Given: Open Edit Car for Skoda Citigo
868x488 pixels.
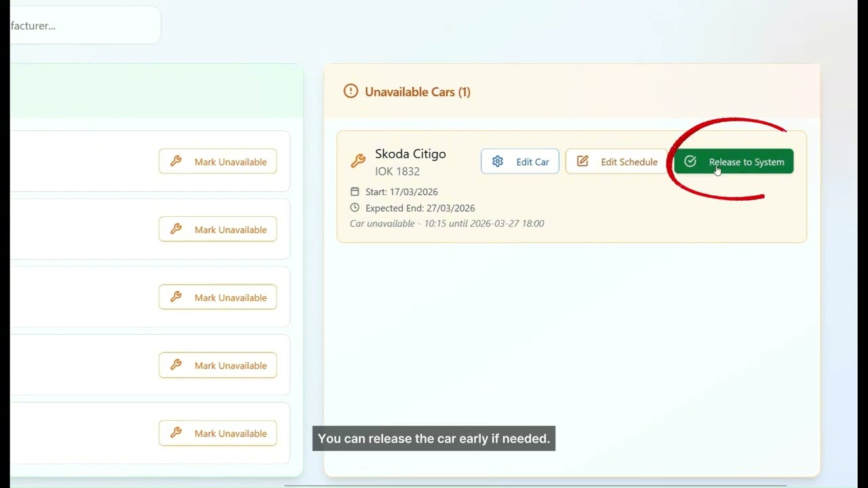Looking at the screenshot, I should [520, 161].
